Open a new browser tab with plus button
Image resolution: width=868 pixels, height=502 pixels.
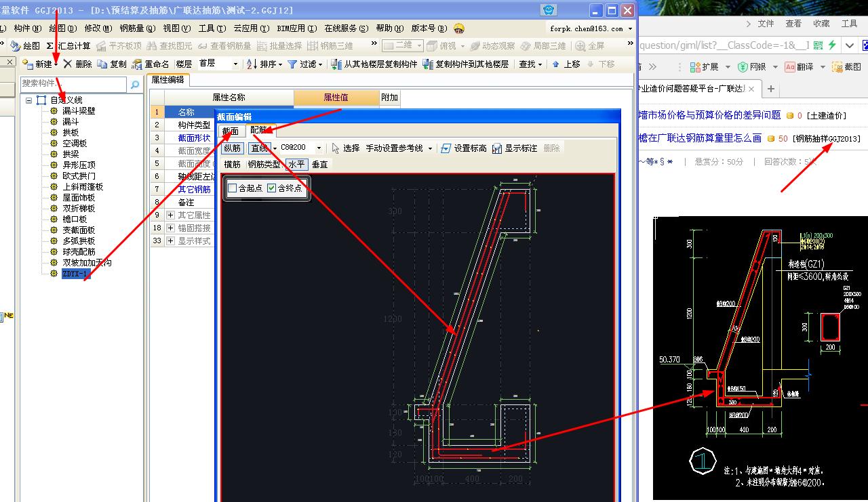771,89
